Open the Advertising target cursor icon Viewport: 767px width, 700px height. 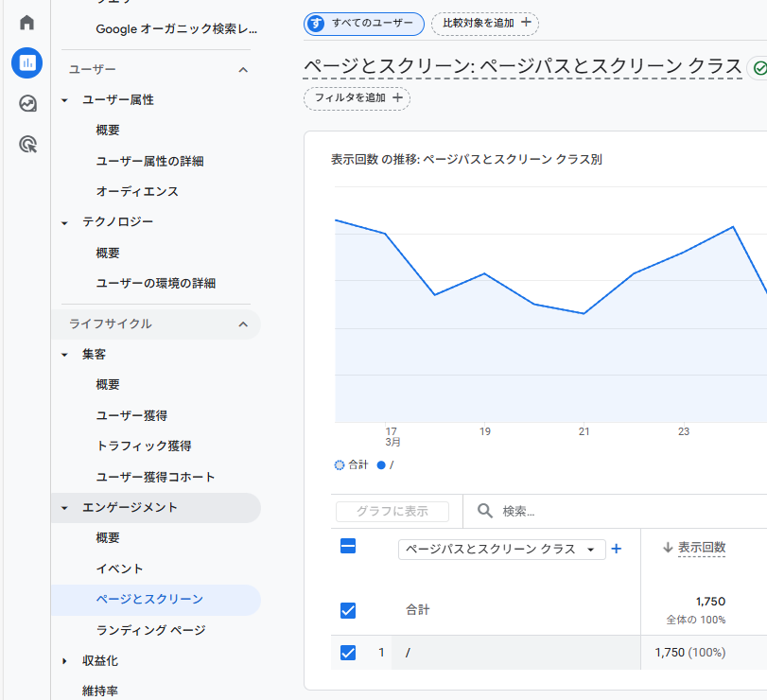(27, 145)
